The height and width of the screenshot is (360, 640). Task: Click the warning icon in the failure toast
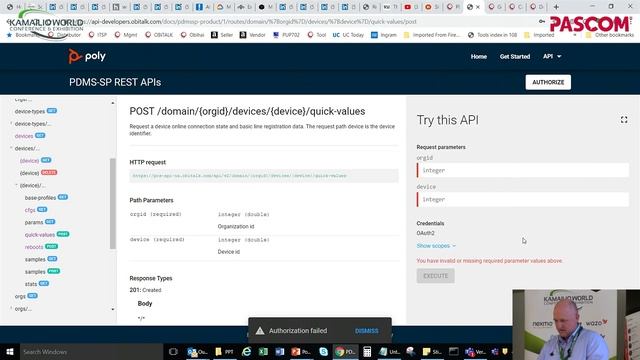click(x=260, y=331)
